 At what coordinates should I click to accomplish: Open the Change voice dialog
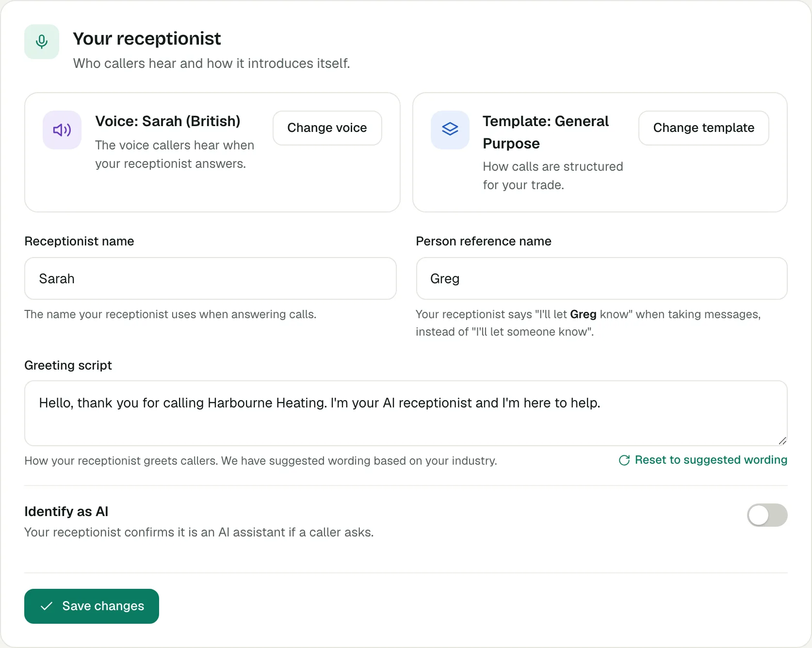click(327, 128)
